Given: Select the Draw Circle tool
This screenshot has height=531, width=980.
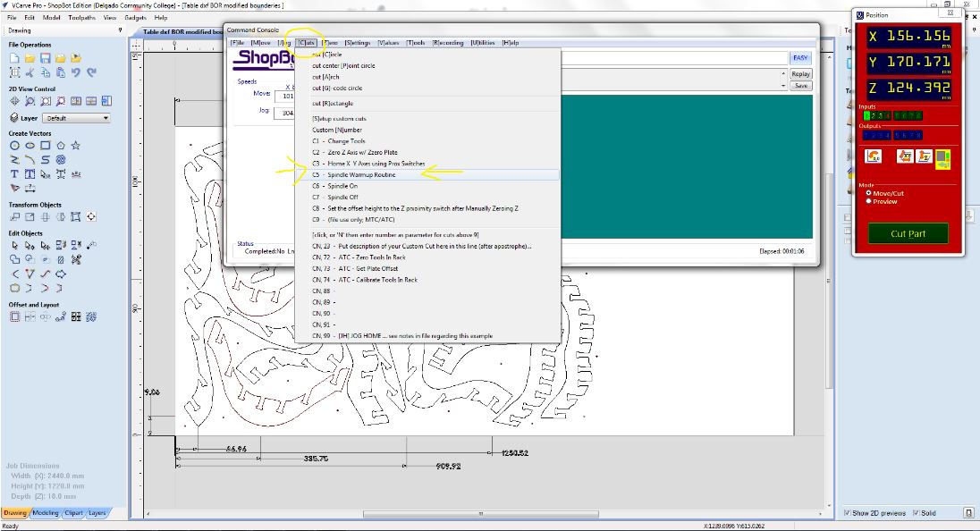Looking at the screenshot, I should (x=14, y=146).
